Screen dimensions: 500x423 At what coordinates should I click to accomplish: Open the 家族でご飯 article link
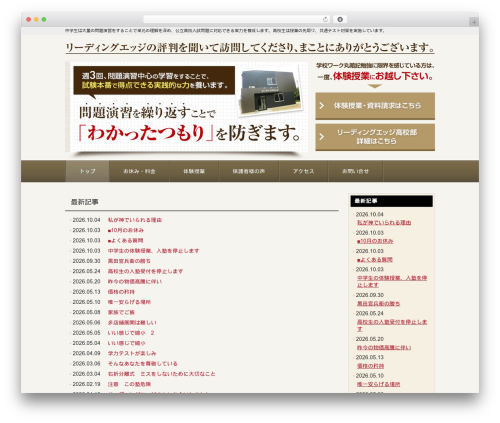(121, 312)
